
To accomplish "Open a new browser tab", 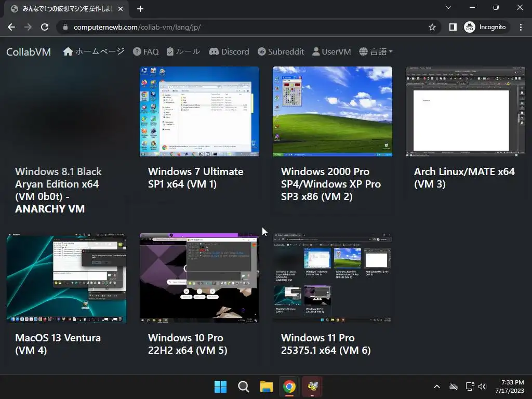I will (140, 9).
